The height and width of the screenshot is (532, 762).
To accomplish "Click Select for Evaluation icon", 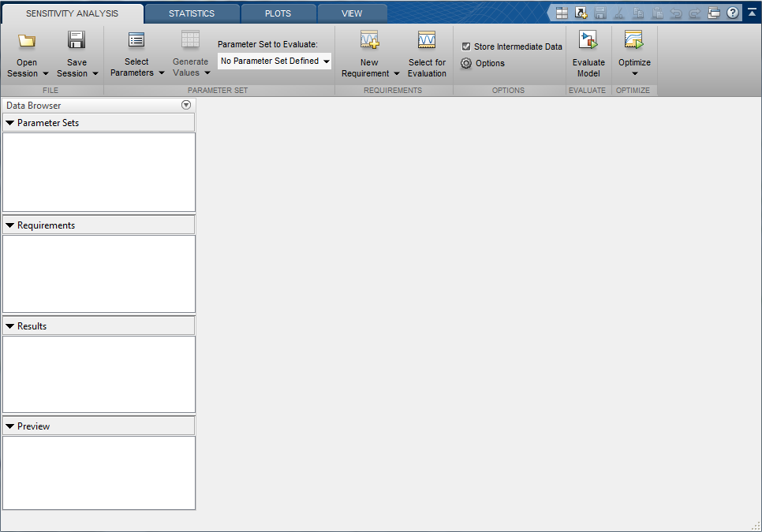I will click(427, 40).
